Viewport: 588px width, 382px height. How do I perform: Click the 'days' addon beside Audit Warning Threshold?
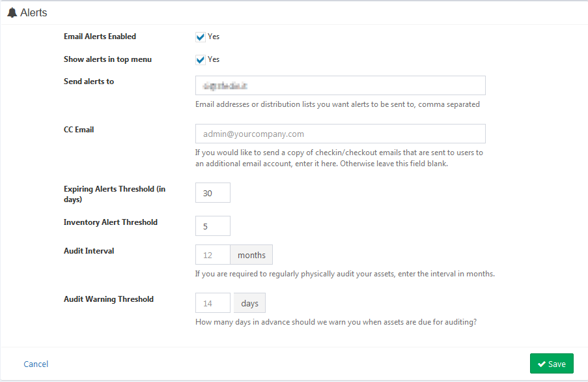[249, 302]
